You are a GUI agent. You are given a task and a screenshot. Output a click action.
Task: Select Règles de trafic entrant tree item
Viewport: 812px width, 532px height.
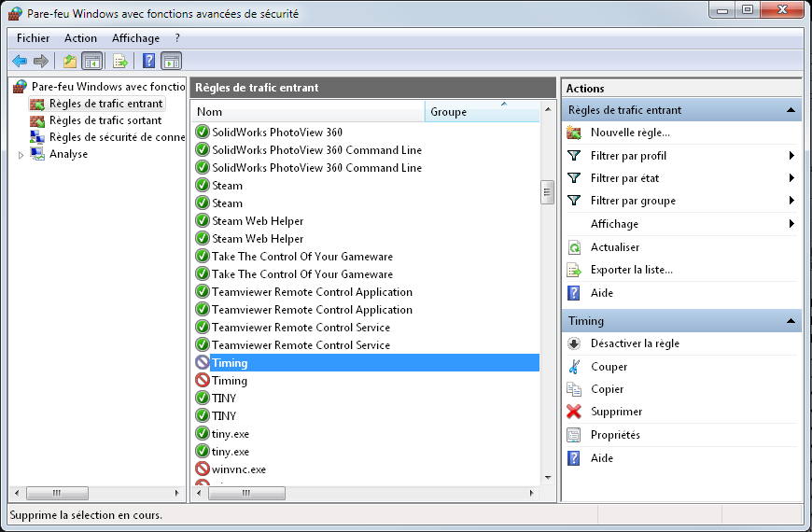click(x=106, y=104)
